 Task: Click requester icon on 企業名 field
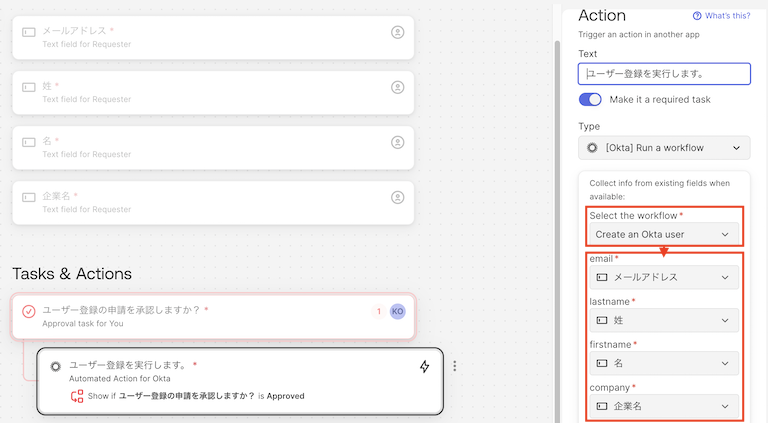pos(397,196)
